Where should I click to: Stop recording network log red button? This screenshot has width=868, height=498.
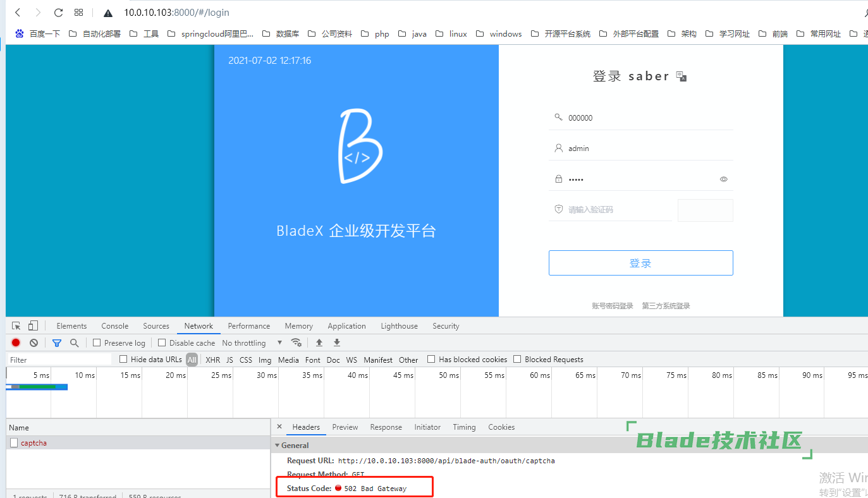tap(16, 343)
